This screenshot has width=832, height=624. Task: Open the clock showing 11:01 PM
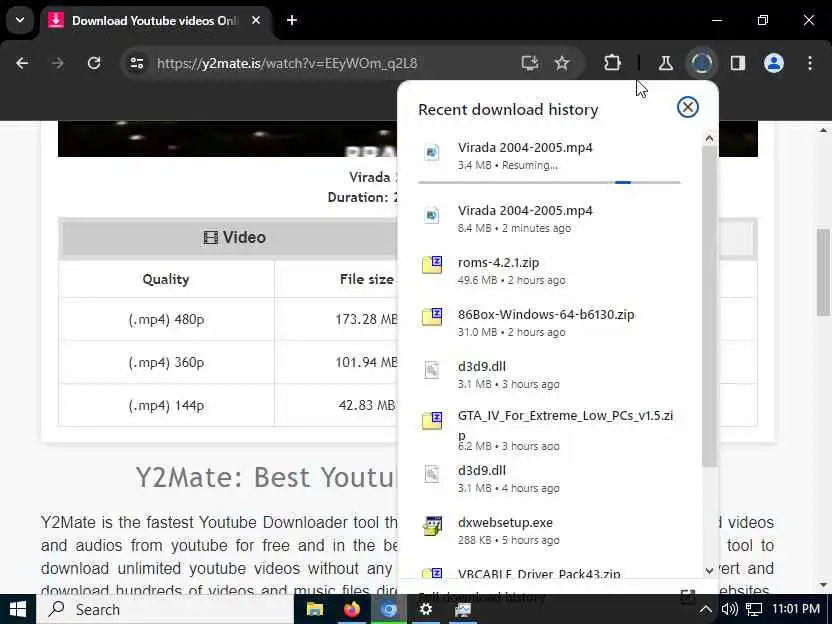pos(796,609)
